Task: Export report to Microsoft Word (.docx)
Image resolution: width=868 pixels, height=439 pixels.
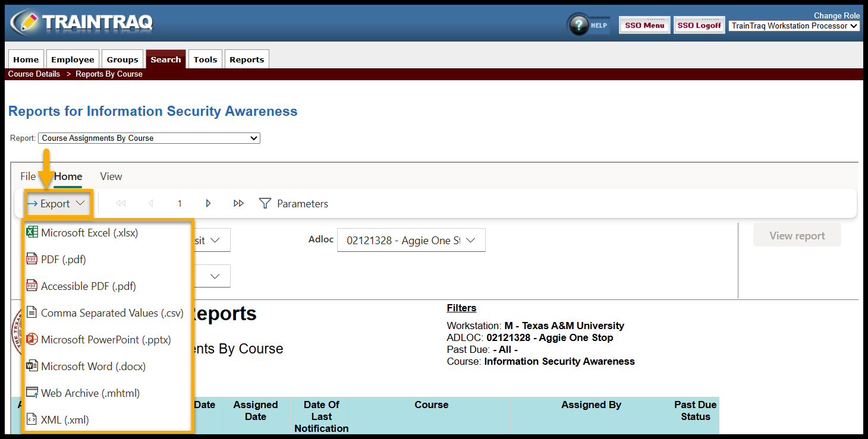Action: click(93, 367)
